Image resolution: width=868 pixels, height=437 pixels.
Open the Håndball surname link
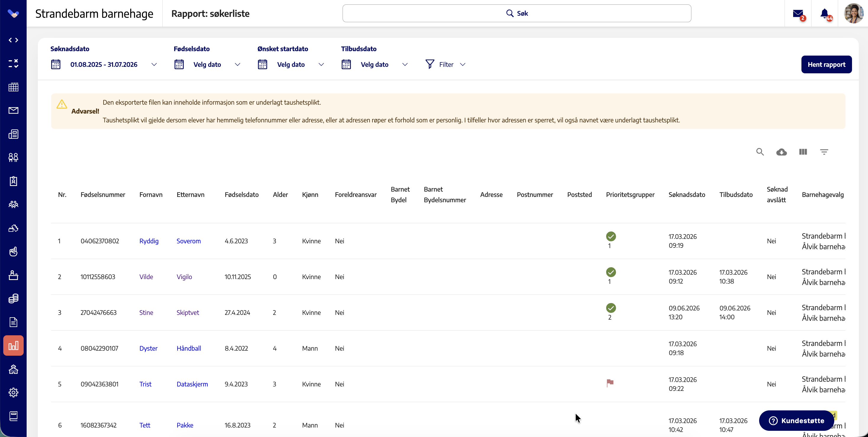click(x=189, y=348)
